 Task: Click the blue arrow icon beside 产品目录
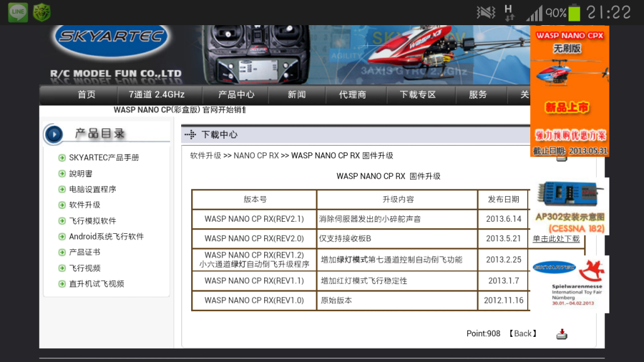pos(54,134)
